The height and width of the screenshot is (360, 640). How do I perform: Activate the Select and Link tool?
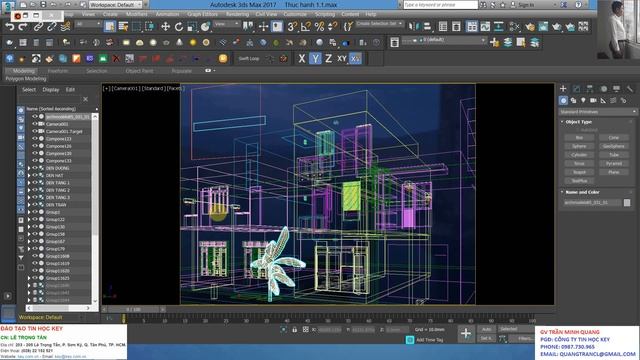[38, 27]
